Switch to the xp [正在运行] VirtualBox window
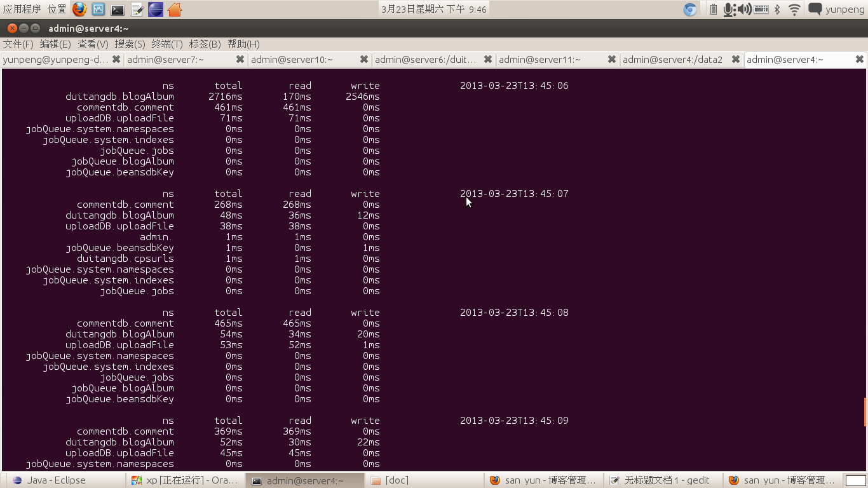The width and height of the screenshot is (868, 488). click(x=187, y=480)
